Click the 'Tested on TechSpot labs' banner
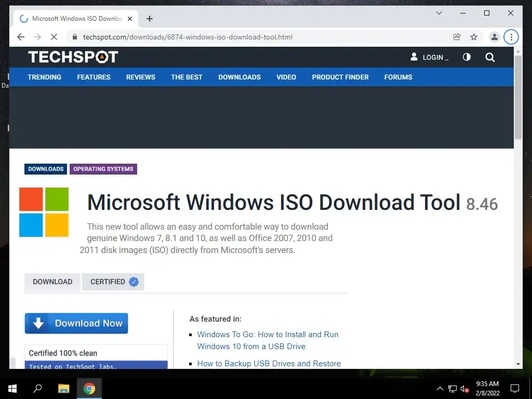The image size is (532, 399). coord(96,365)
